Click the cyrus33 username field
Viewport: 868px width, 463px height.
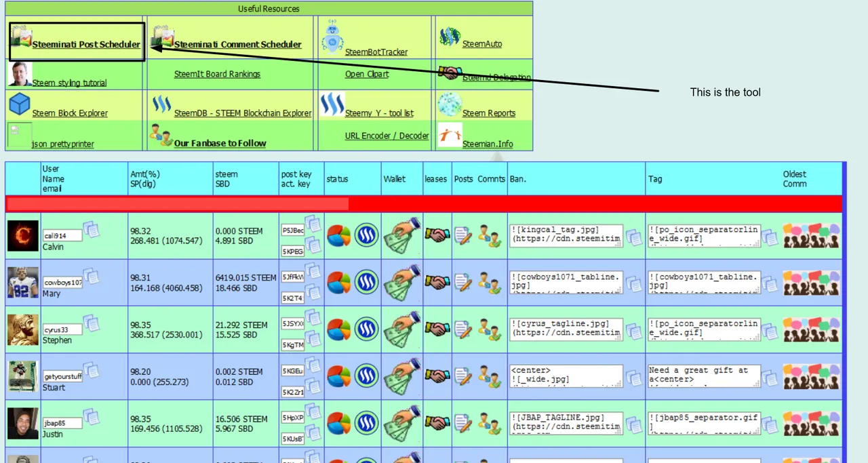tap(62, 329)
